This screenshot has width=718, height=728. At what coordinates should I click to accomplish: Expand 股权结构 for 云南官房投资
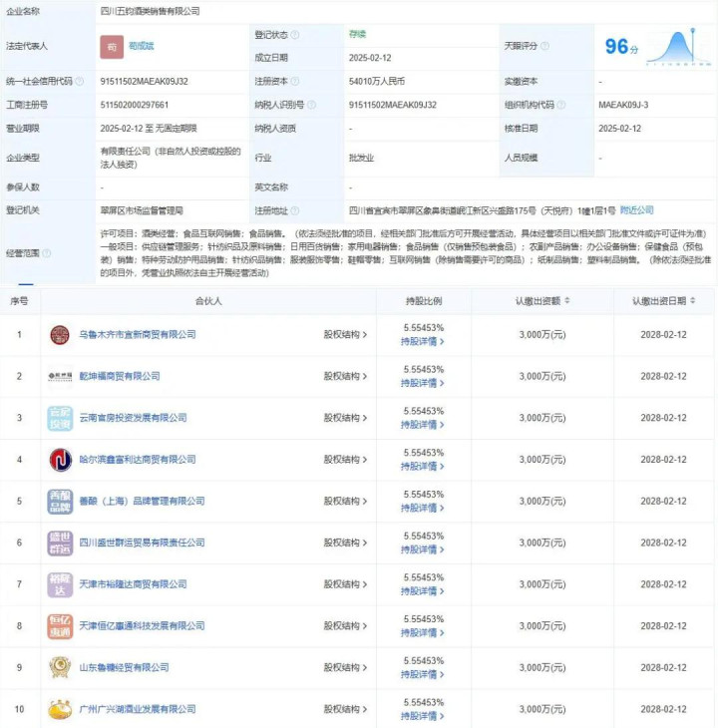coord(345,418)
